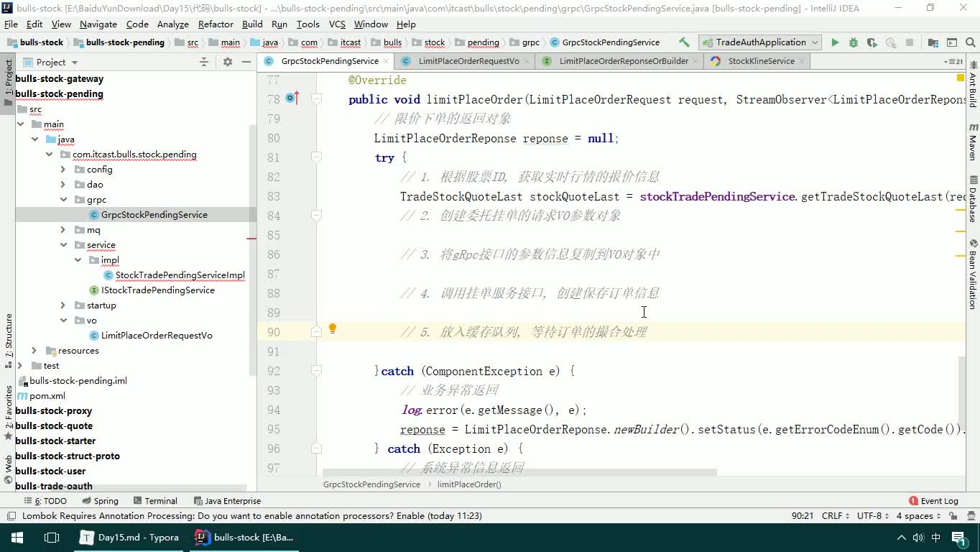Run TradeAuthApplication with the green play icon
This screenshot has width=980, height=552.
[x=835, y=42]
